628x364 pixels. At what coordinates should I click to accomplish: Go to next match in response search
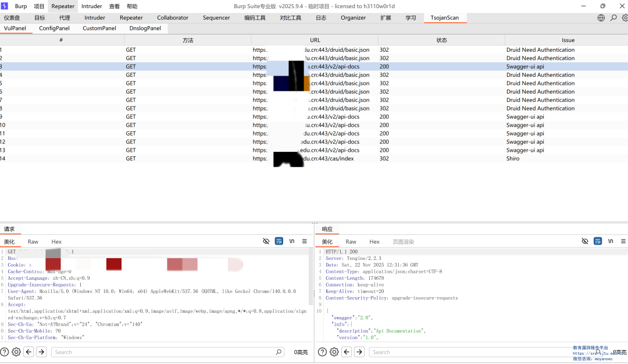point(359,352)
